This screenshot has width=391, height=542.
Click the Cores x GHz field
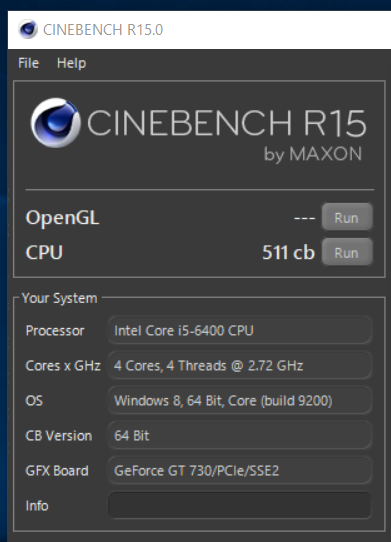[240, 365]
